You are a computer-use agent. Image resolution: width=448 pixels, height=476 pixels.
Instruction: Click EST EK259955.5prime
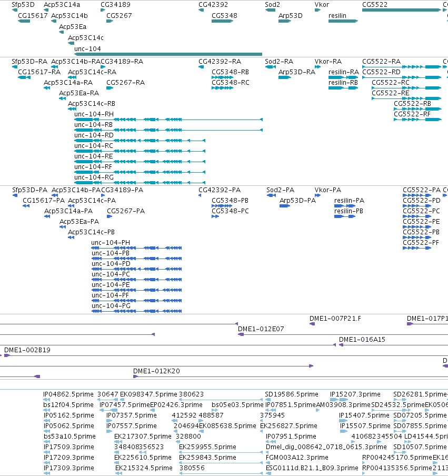pyautogui.click(x=207, y=447)
